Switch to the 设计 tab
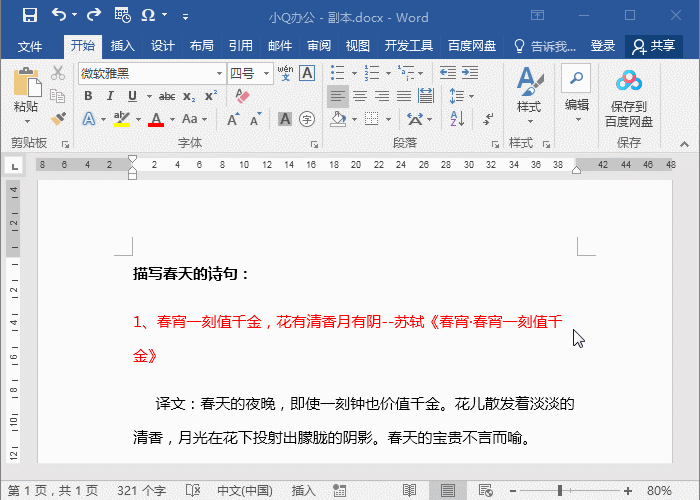This screenshot has height=500, width=700. coord(162,46)
